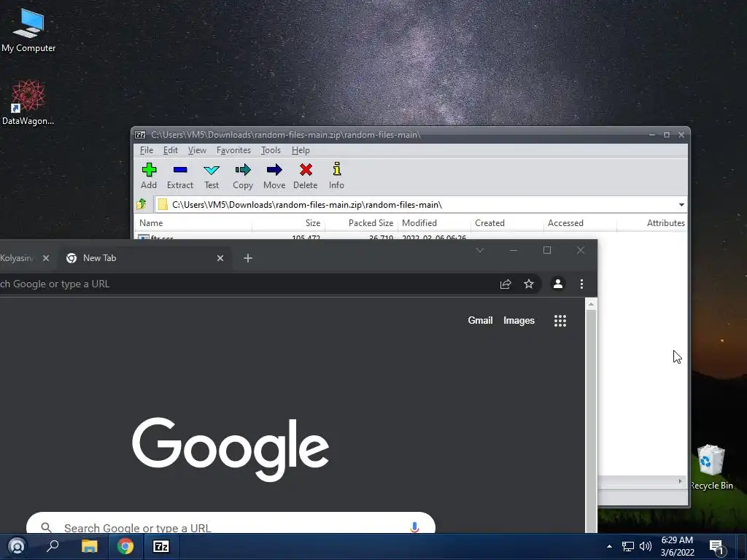Sort 7-Zip list by Size column

(288, 223)
